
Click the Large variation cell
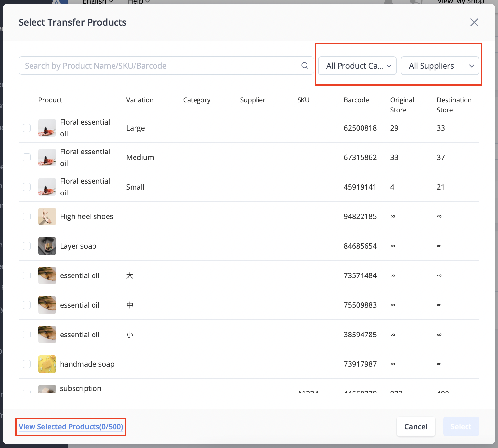(x=135, y=128)
